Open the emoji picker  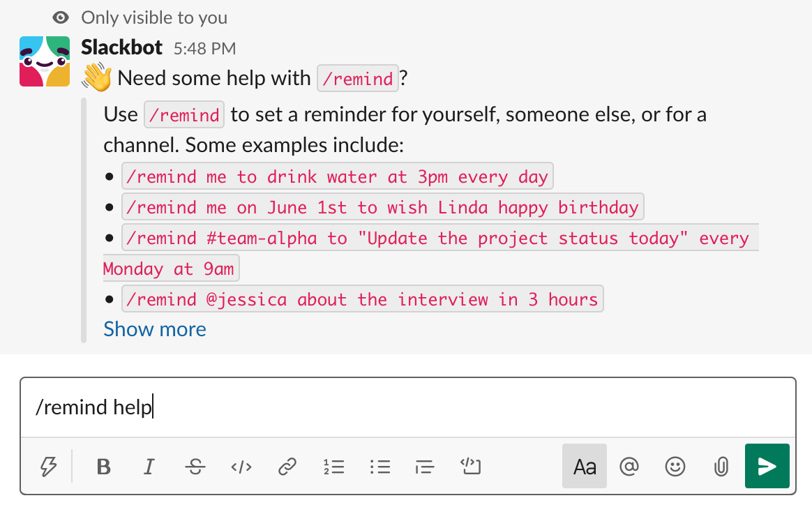(675, 466)
